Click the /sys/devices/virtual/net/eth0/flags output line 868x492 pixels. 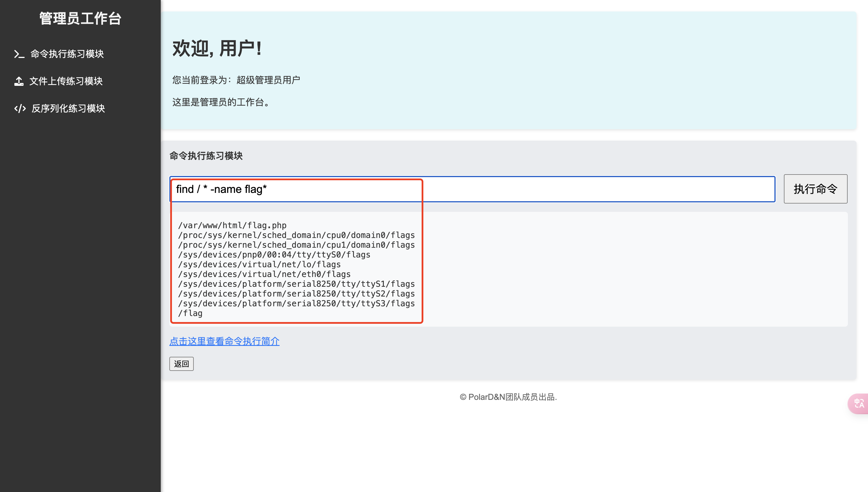(x=264, y=274)
